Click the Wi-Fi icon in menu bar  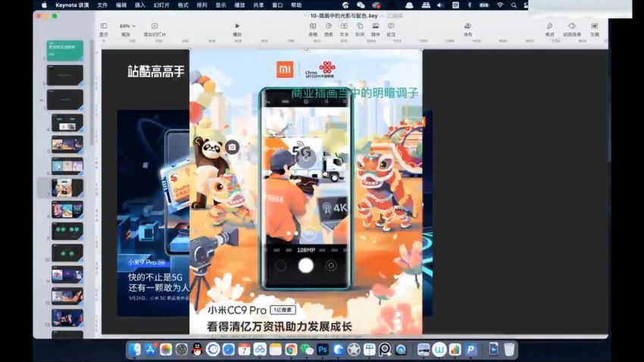(x=500, y=5)
